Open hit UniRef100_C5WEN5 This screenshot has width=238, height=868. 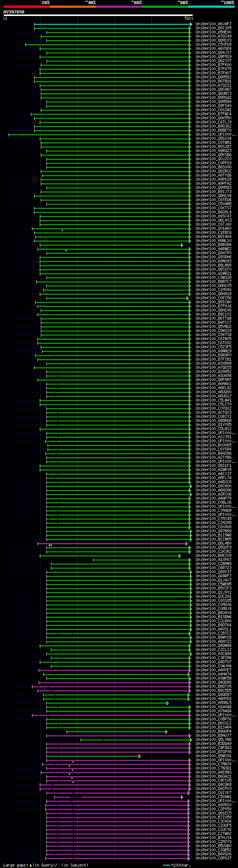coord(213,584)
